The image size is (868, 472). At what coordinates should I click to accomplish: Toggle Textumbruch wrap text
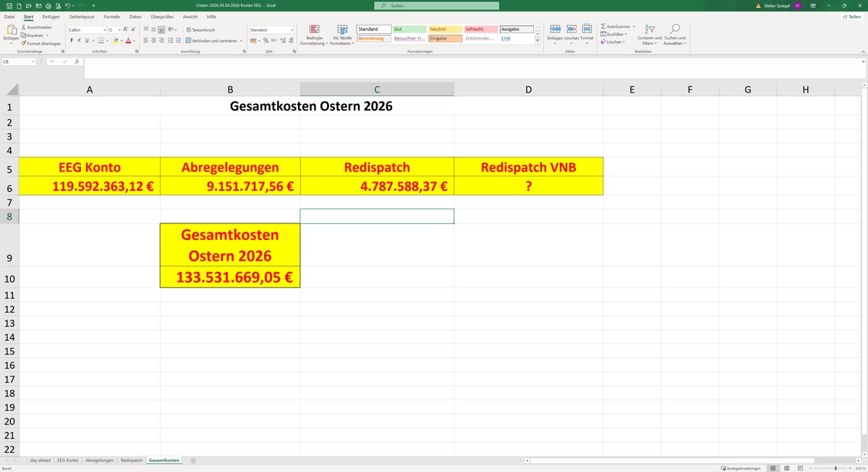(x=200, y=30)
